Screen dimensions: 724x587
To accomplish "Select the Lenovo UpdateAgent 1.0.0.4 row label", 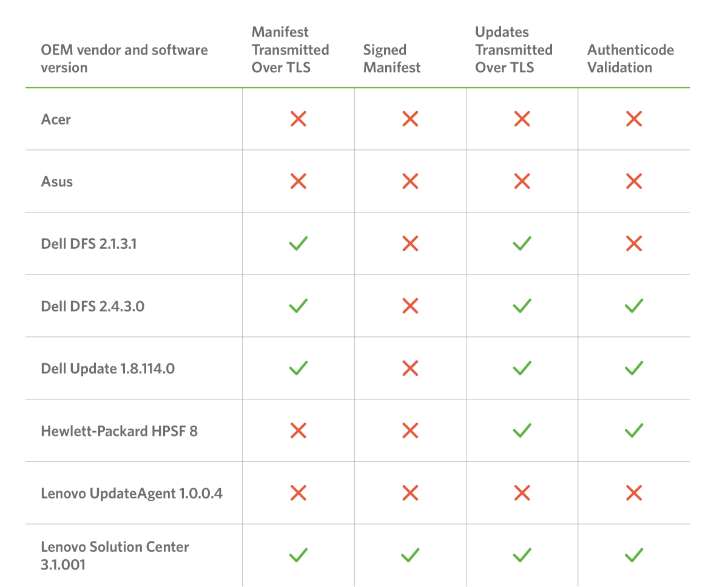I will 131,493.
